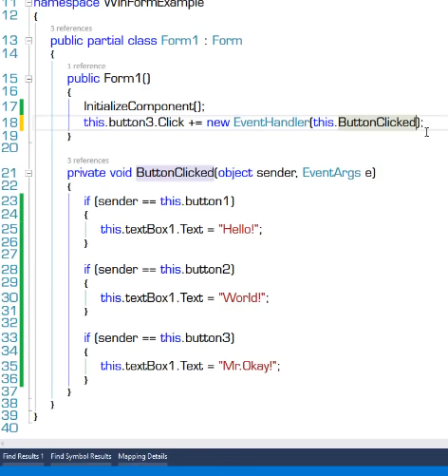Click 'object' keyword in method parameters
Image resolution: width=448 pixels, height=476 pixels.
pos(235,173)
